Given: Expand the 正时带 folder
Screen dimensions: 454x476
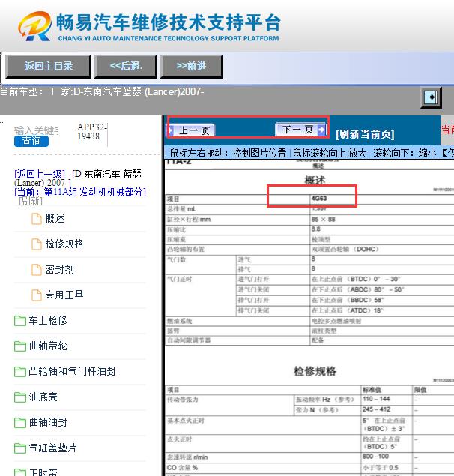Looking at the screenshot, I should point(43,472).
